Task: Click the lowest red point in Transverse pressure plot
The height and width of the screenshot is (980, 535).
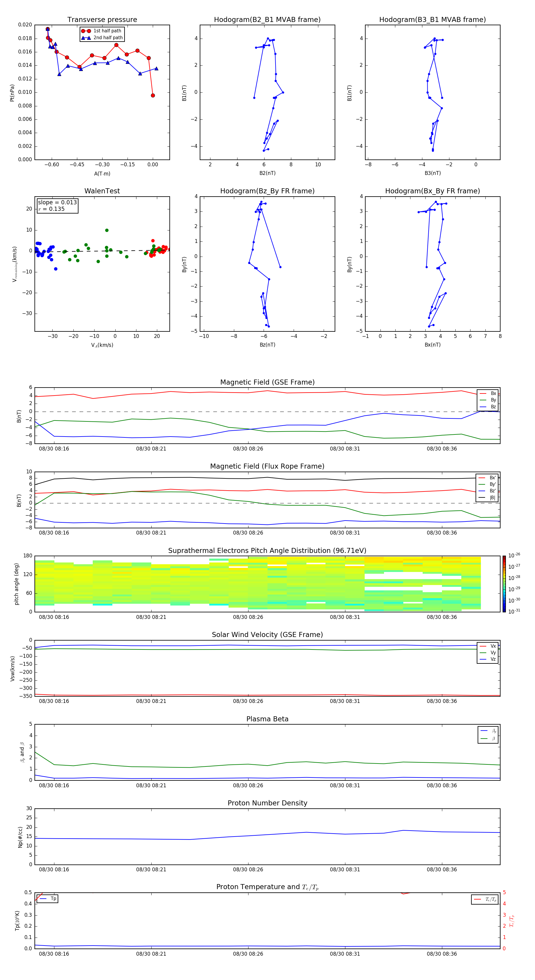Action: pyautogui.click(x=153, y=96)
